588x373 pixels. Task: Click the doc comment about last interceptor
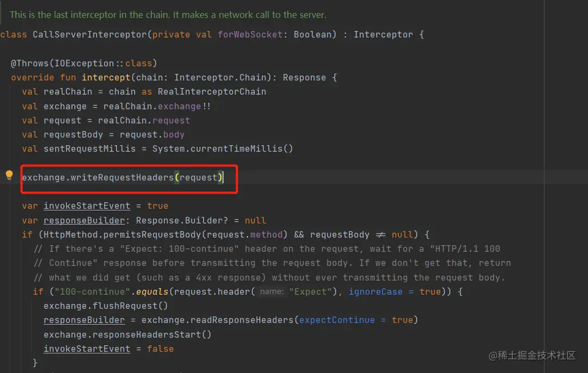(168, 15)
